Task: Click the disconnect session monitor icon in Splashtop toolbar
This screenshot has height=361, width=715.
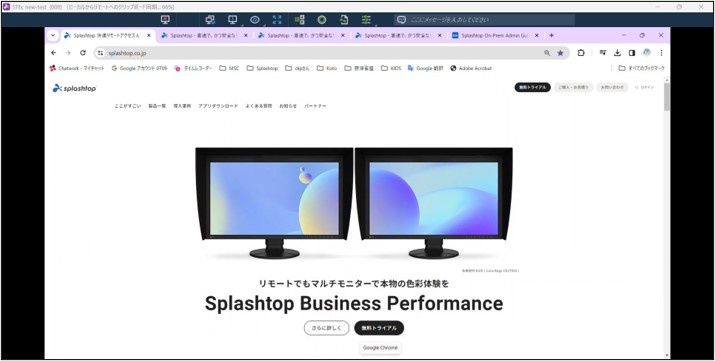Action: 165,20
